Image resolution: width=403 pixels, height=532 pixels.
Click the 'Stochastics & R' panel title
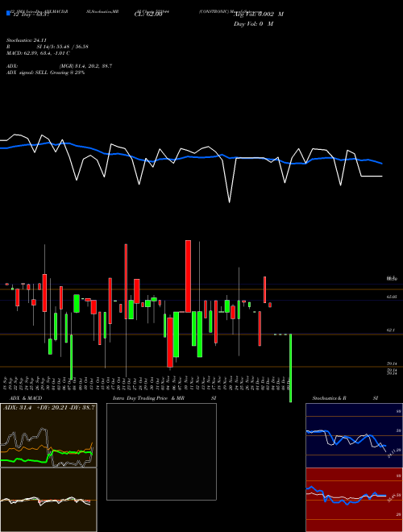[x=329, y=398]
